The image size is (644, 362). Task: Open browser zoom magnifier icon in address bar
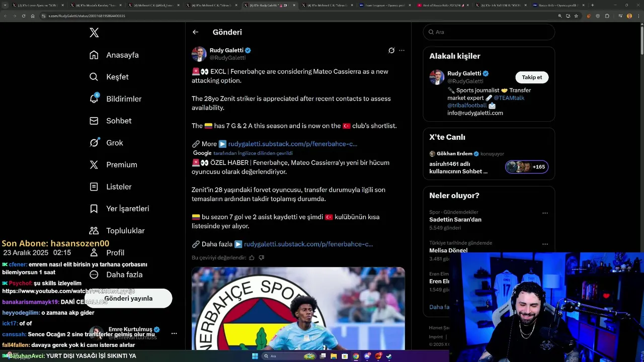[559, 16]
